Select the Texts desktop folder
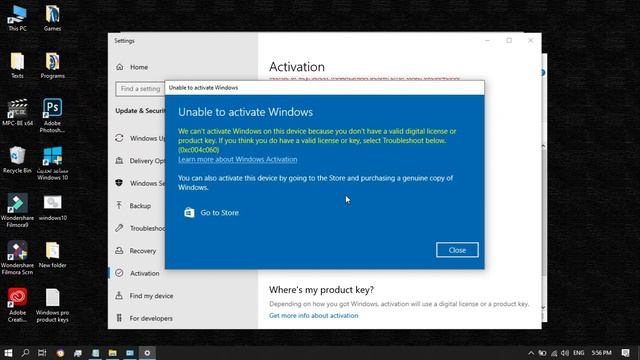Viewport: 640px width, 360px height. pos(17,65)
